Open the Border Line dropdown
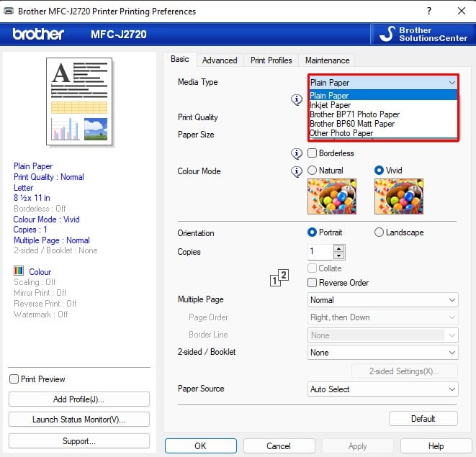 383,335
